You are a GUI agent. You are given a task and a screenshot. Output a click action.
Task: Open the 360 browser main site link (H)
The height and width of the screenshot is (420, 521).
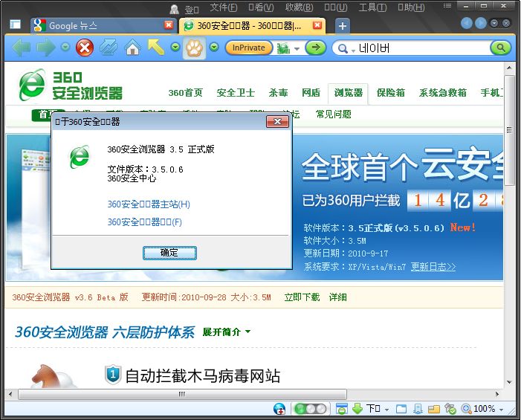pos(149,204)
